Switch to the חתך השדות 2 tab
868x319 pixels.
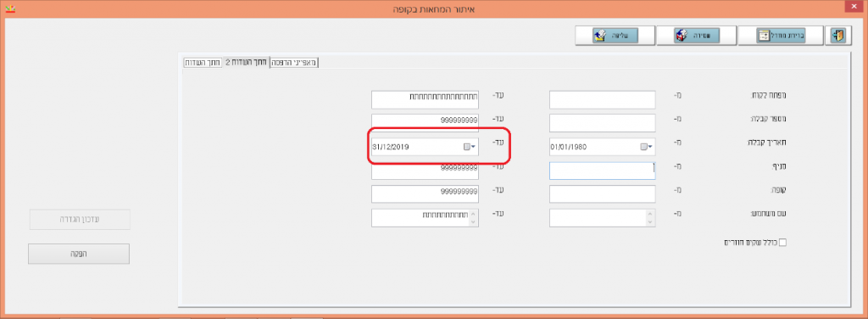coord(246,63)
